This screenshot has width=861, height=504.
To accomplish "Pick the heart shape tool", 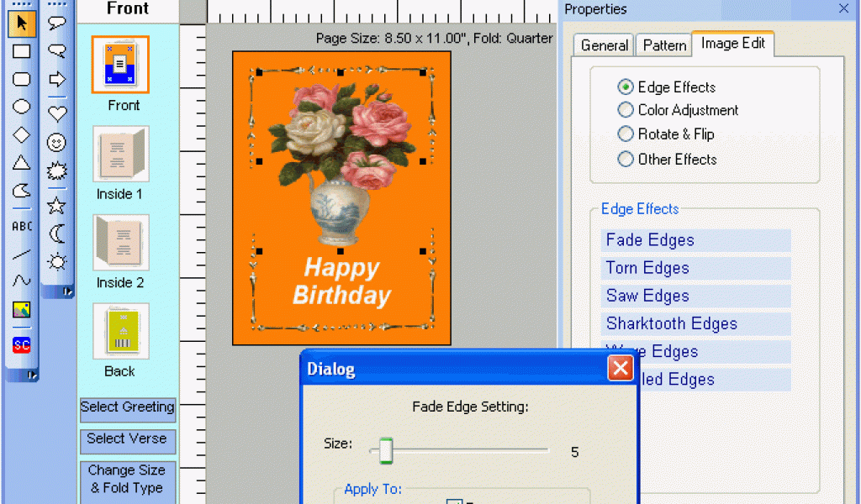I will 56,113.
